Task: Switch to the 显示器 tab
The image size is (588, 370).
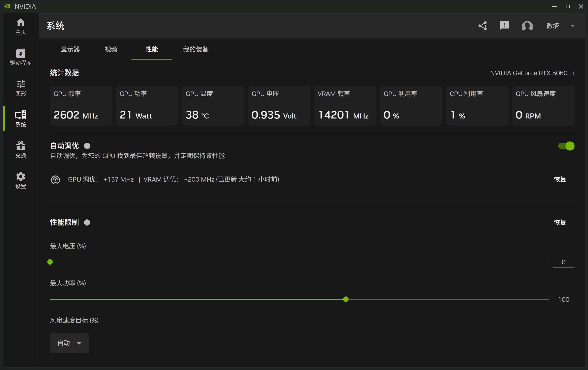Action: point(70,49)
